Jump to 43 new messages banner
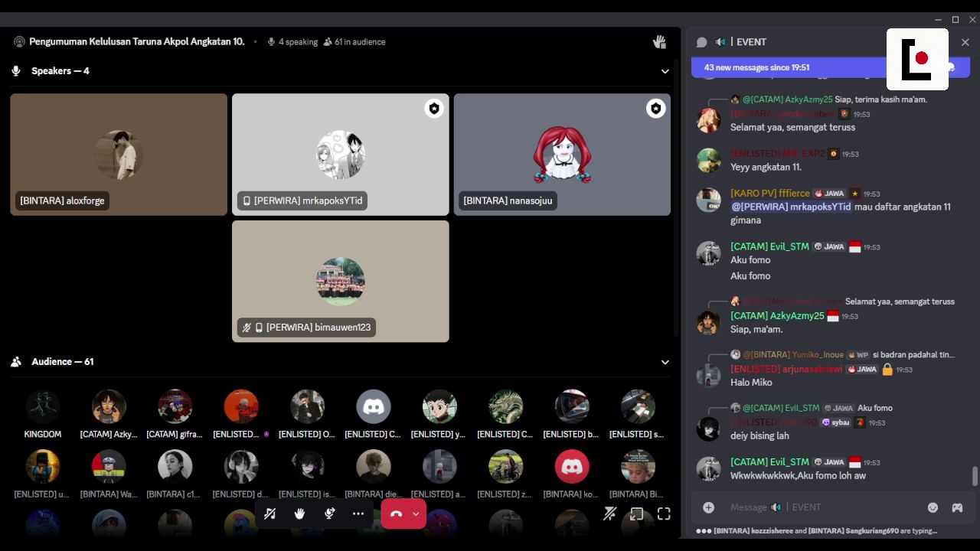This screenshot has height=551, width=980. click(x=789, y=67)
